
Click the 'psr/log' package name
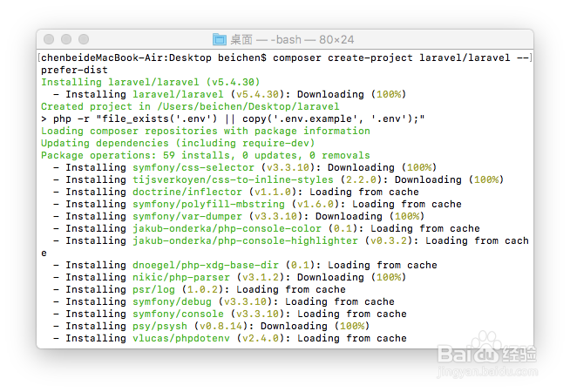(x=153, y=289)
